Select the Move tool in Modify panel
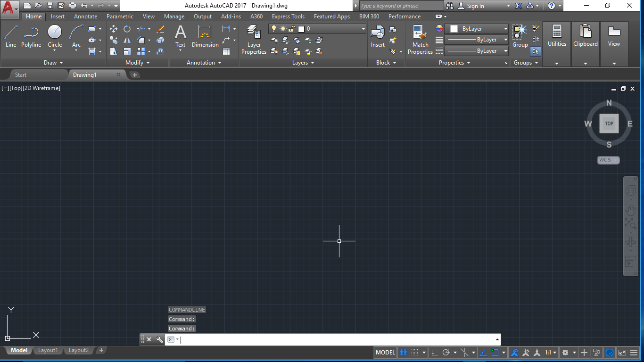Image resolution: width=644 pixels, height=362 pixels. coord(113,29)
